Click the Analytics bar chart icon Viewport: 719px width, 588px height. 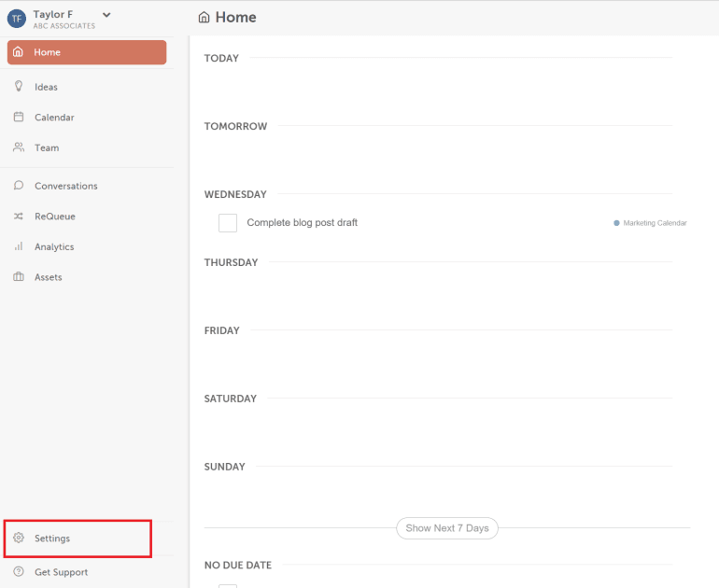pyautogui.click(x=19, y=246)
